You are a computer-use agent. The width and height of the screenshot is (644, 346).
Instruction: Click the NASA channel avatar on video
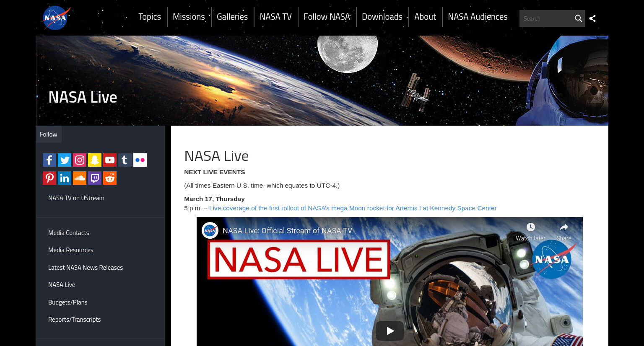(210, 230)
